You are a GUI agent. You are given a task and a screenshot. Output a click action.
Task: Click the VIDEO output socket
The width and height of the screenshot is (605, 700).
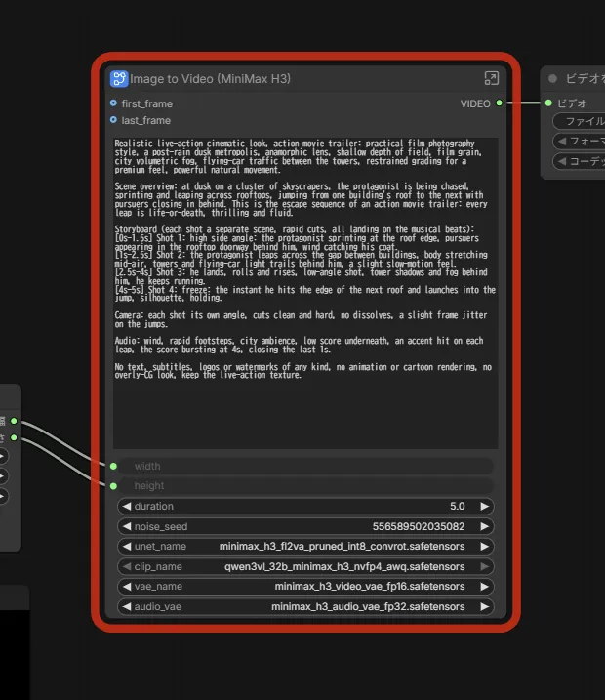click(x=500, y=103)
